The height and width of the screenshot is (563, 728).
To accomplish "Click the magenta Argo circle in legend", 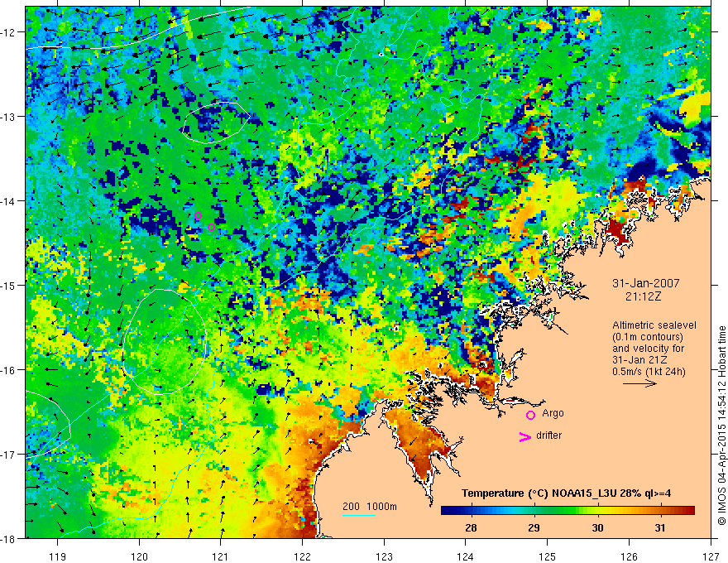I will click(530, 415).
